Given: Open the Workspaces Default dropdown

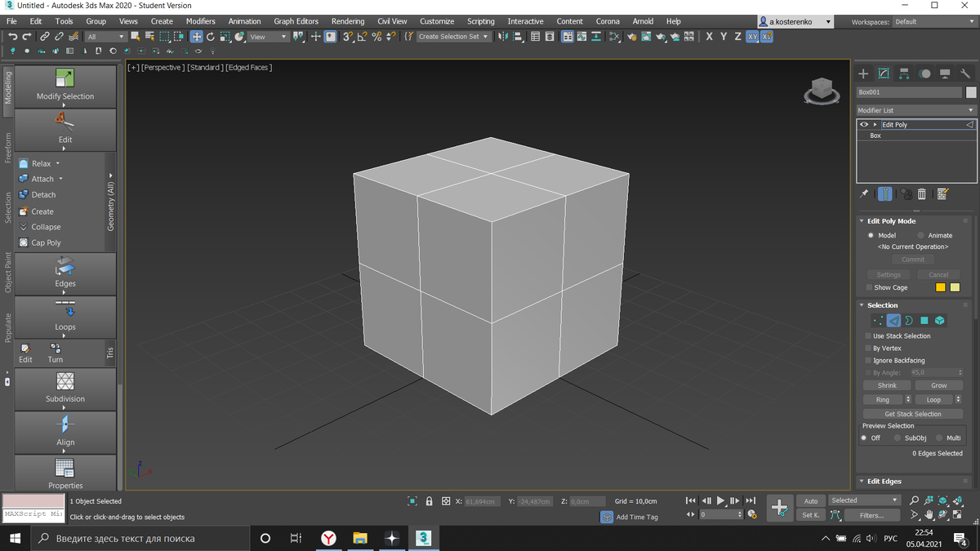Looking at the screenshot, I should pyautogui.click(x=934, y=22).
